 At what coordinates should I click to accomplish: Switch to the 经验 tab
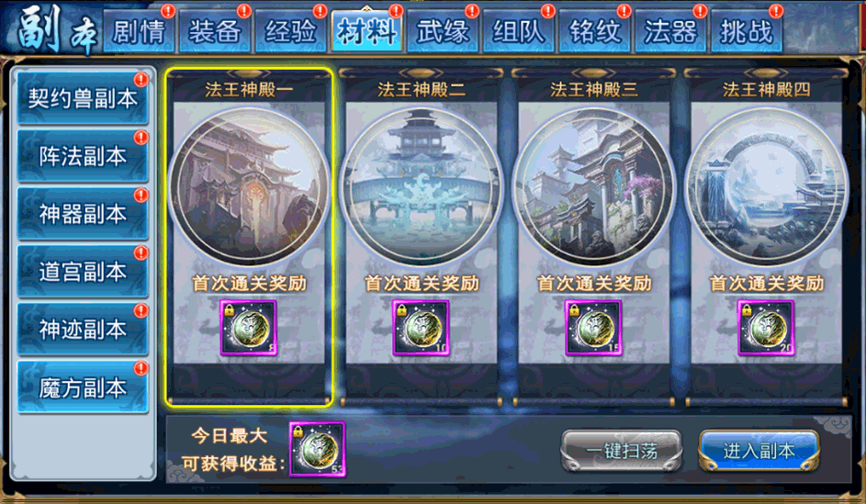click(x=290, y=31)
